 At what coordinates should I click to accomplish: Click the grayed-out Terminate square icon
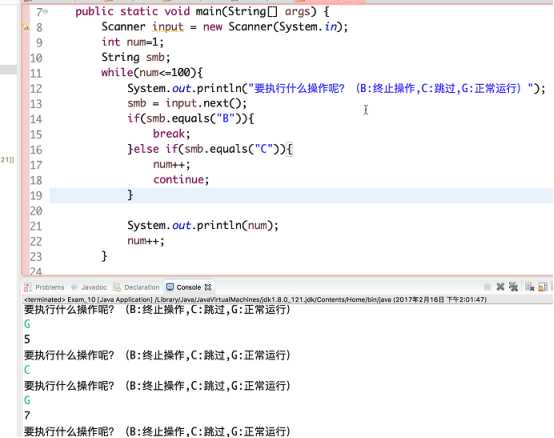(487, 287)
